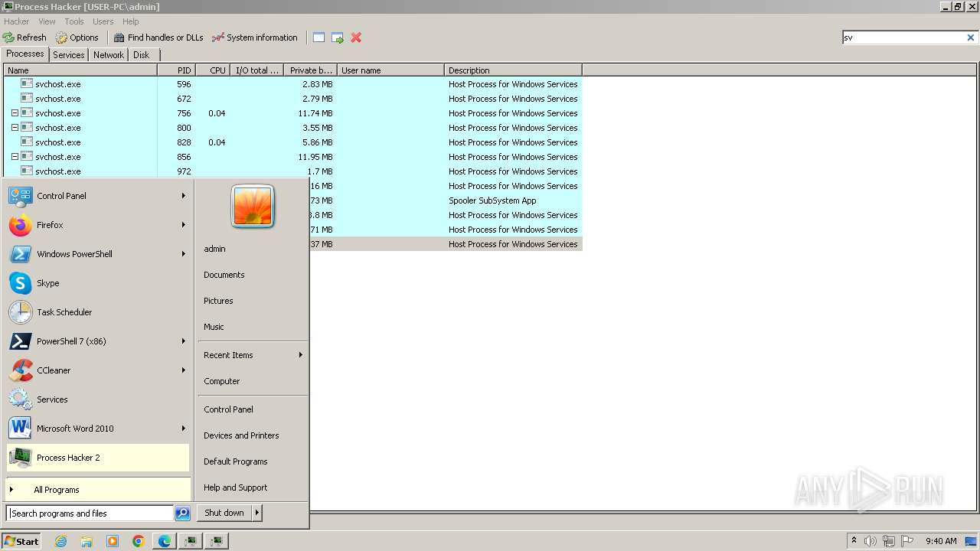This screenshot has height=551, width=980.
Task: Expand the CCleaner jump list arrow
Action: tap(184, 370)
